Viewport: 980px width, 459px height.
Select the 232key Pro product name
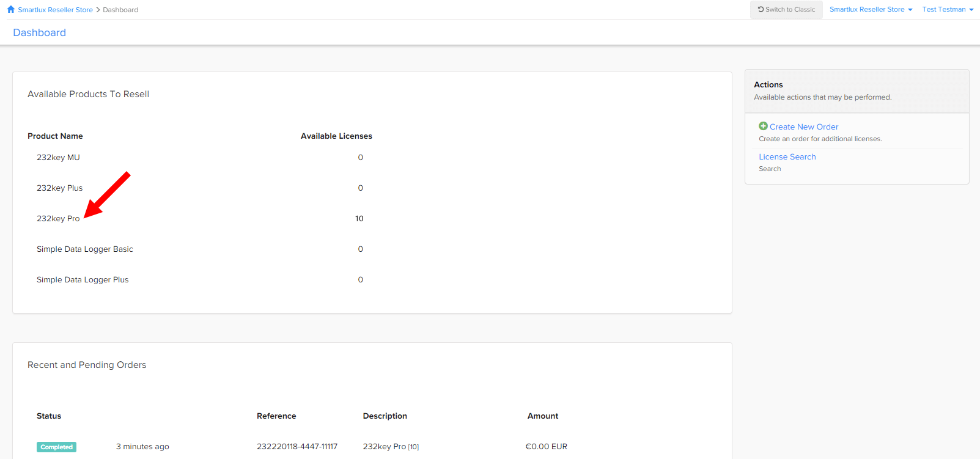coord(58,218)
